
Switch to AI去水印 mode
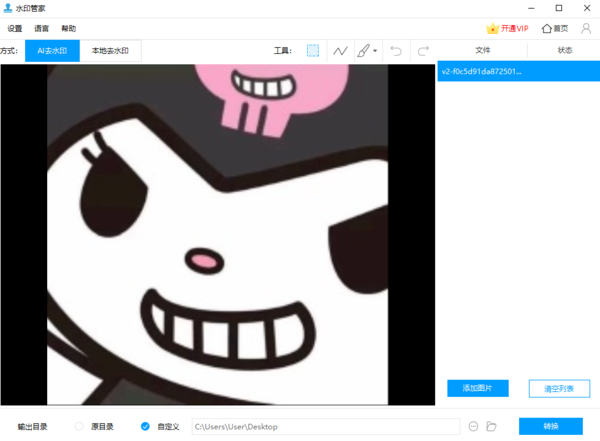point(52,51)
